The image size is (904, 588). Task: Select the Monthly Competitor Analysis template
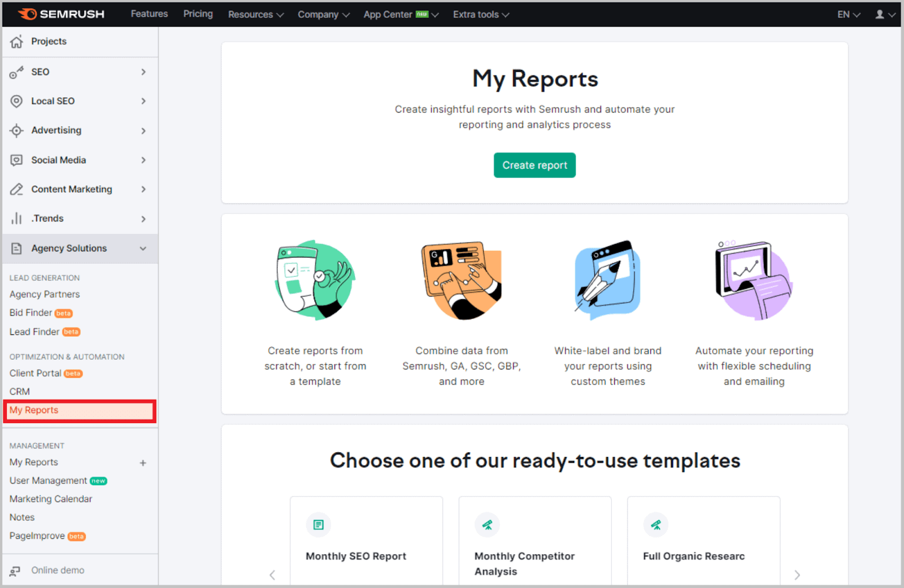(x=534, y=541)
